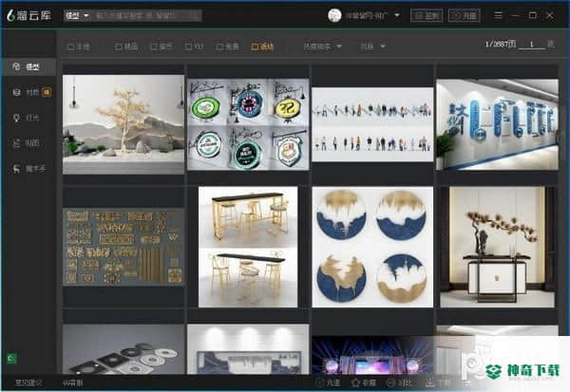The image size is (570, 392).
Task: Open the hamburger menu in title bar
Action: (499, 15)
